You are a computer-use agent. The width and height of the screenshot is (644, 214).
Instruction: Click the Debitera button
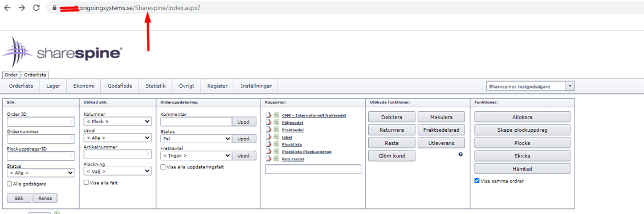point(392,118)
